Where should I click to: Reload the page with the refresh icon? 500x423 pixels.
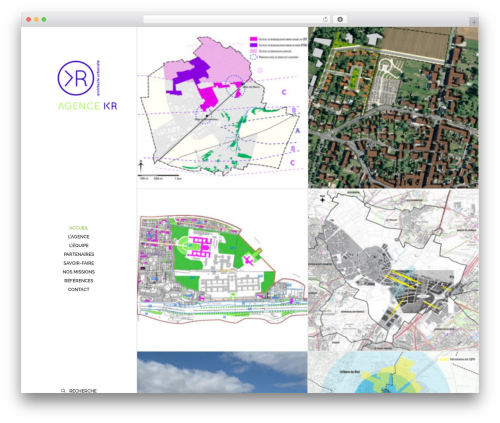(x=325, y=19)
